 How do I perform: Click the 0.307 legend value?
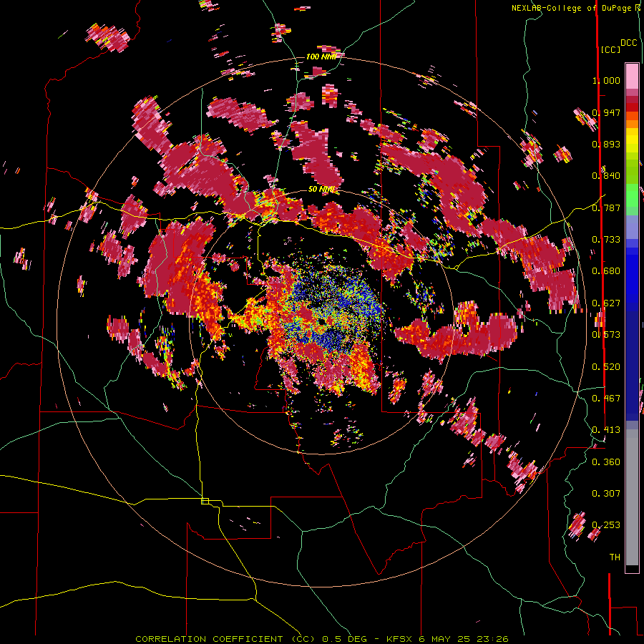pyautogui.click(x=606, y=494)
